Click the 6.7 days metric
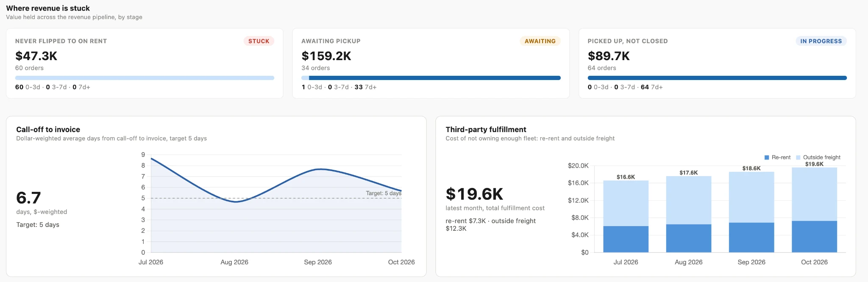 (x=28, y=198)
